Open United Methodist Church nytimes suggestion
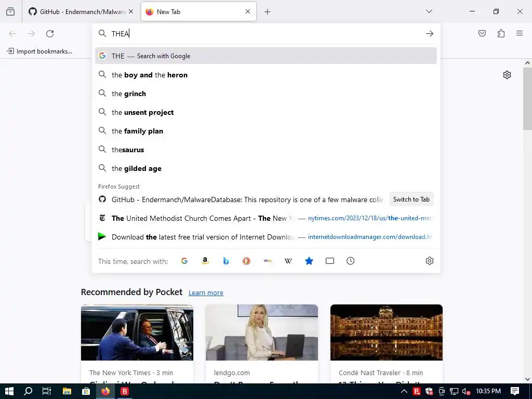This screenshot has width=532, height=399. click(x=265, y=218)
